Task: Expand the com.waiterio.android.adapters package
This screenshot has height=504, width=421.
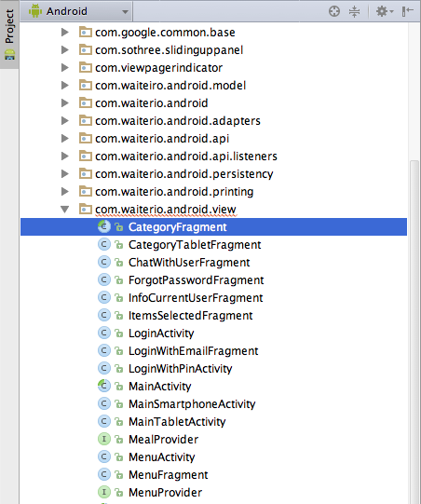Action: tap(65, 120)
